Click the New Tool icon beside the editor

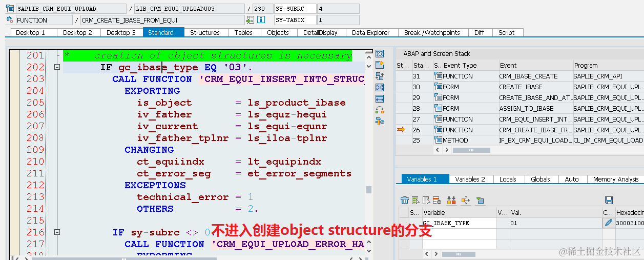380,65
